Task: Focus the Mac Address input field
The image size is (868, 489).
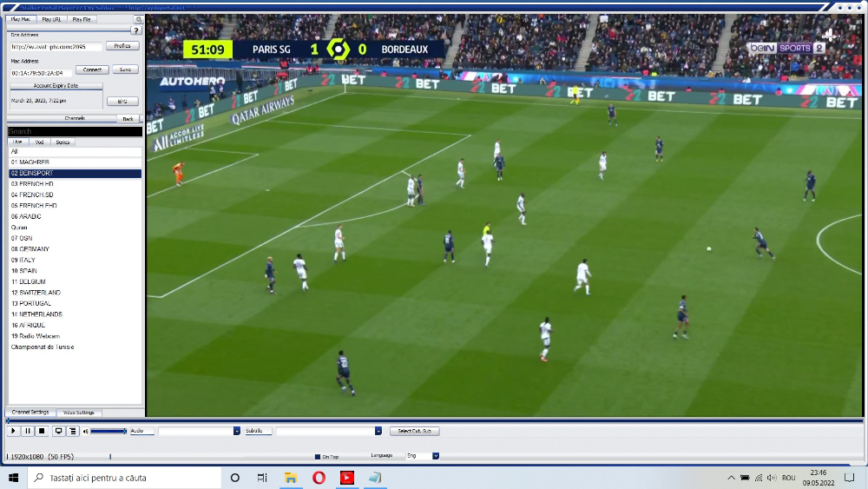Action: click(x=41, y=73)
